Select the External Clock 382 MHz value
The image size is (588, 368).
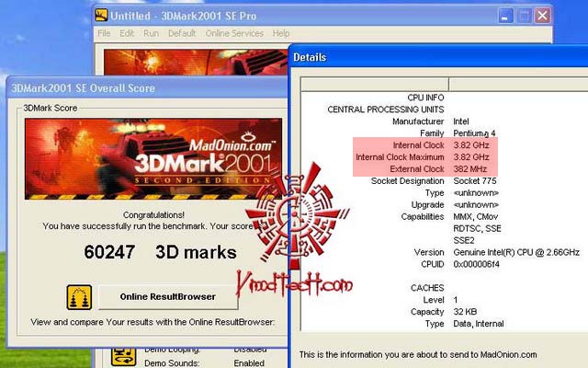[469, 169]
